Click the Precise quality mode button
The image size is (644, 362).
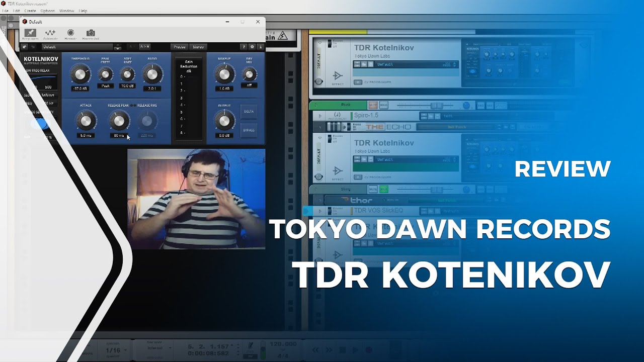coord(179,47)
